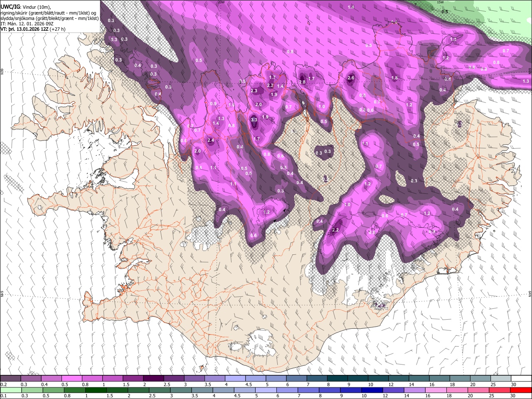Select the '(+27 h)' forecast offset text

point(57,30)
